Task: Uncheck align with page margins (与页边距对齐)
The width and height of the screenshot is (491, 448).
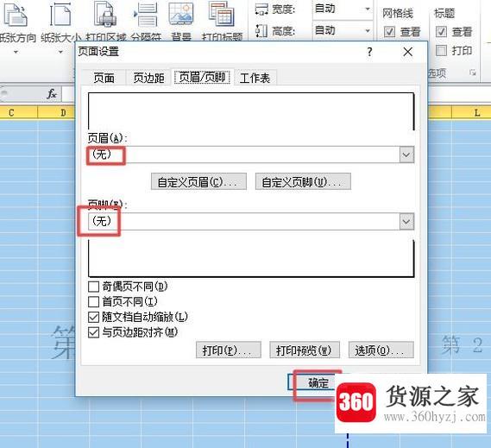Action: click(94, 332)
